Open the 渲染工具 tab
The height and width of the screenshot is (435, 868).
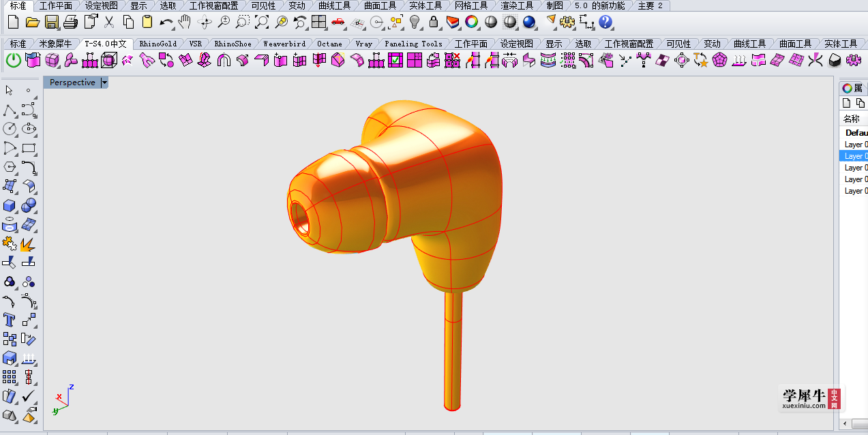point(517,5)
